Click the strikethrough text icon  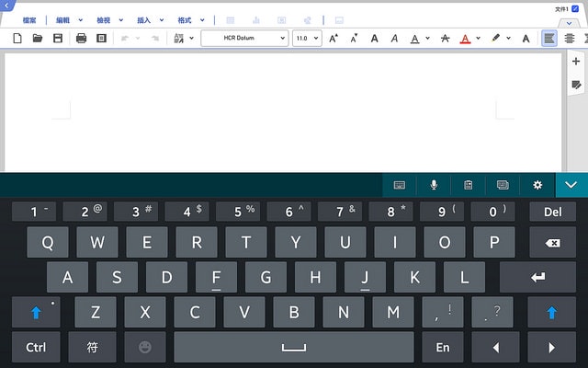click(x=445, y=39)
